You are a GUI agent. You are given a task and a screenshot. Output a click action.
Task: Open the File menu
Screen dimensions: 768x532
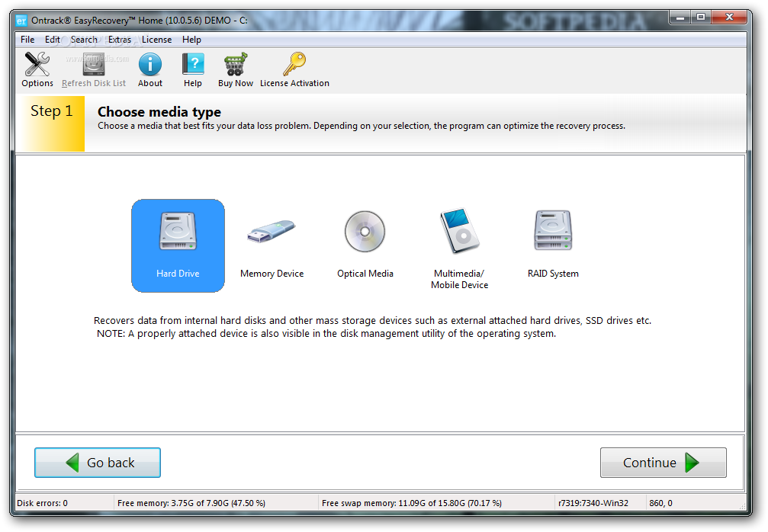(x=27, y=40)
